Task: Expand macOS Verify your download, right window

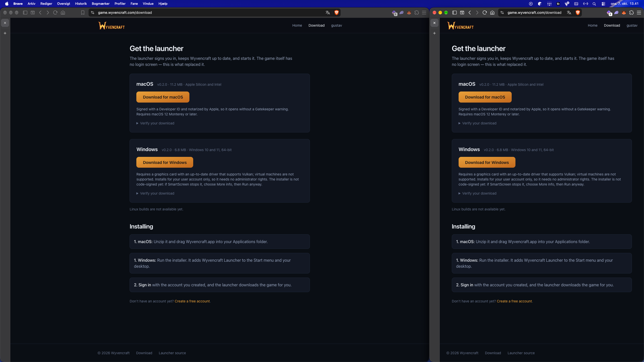Action: tap(477, 123)
